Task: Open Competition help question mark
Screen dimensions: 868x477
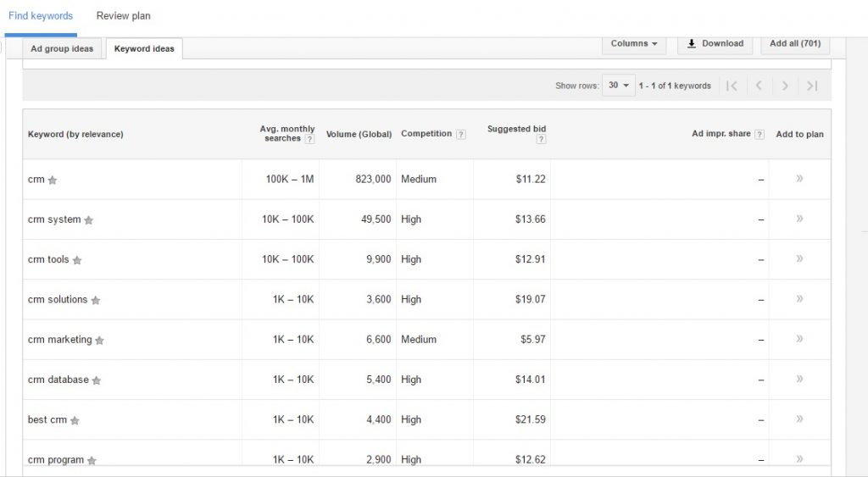Action: (460, 135)
